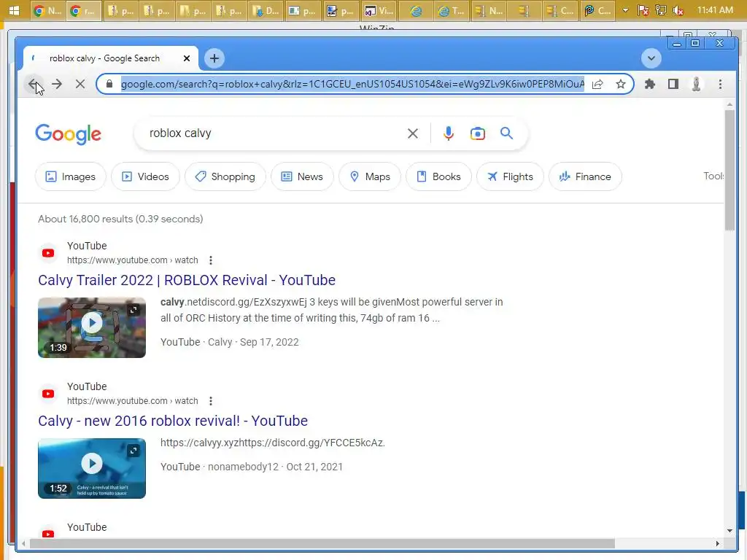Submit search with the magnifying glass icon
Image resolution: width=747 pixels, height=560 pixels.
click(506, 133)
